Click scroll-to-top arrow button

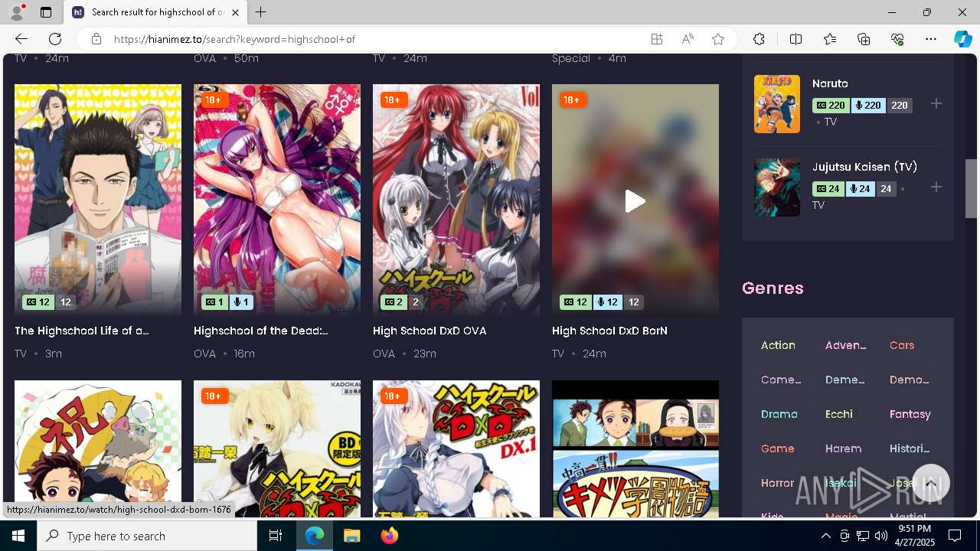(931, 483)
